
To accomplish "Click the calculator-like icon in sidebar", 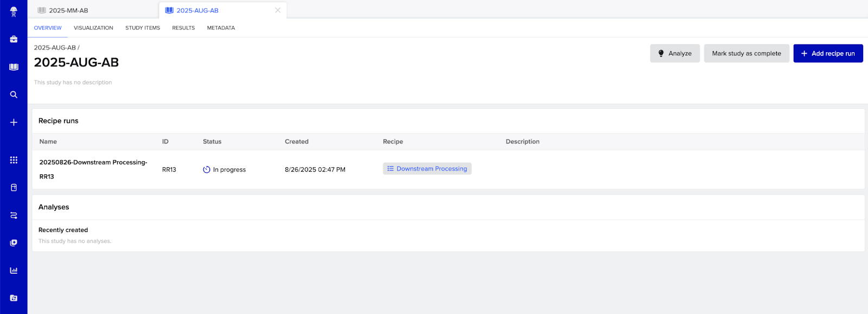I will point(14,187).
